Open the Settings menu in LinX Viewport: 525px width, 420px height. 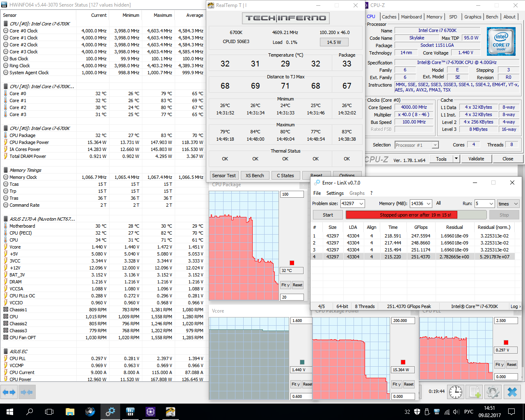(335, 193)
